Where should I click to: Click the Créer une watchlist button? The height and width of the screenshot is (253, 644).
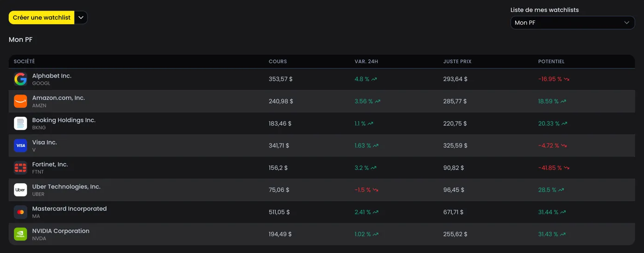coord(42,18)
